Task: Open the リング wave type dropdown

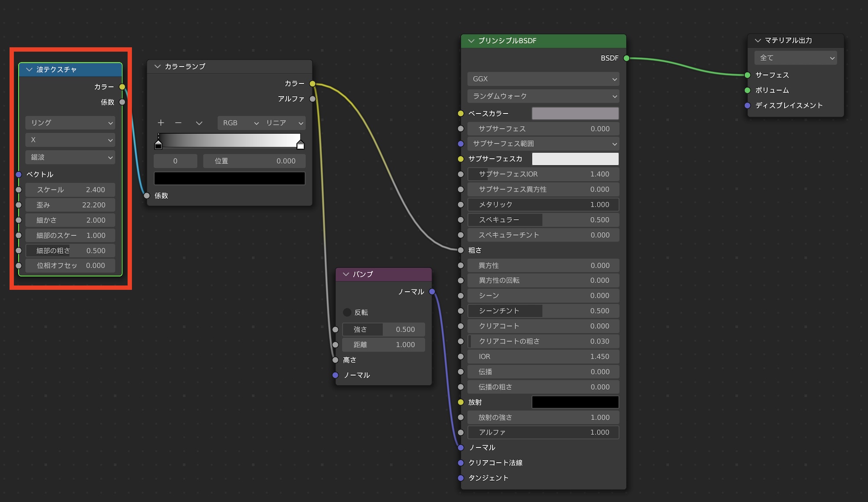Action: (x=70, y=123)
